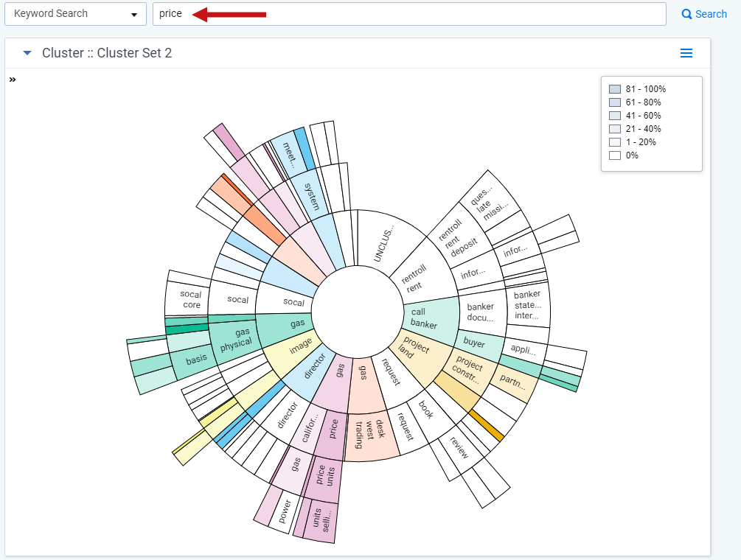Select the price units segment
Screen dimensions: 741x560
click(x=324, y=477)
